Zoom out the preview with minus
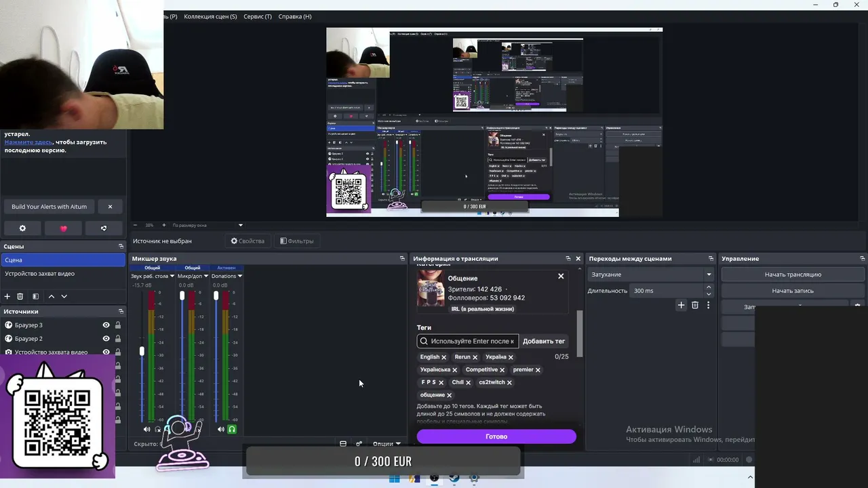This screenshot has width=868, height=488. coord(135,225)
